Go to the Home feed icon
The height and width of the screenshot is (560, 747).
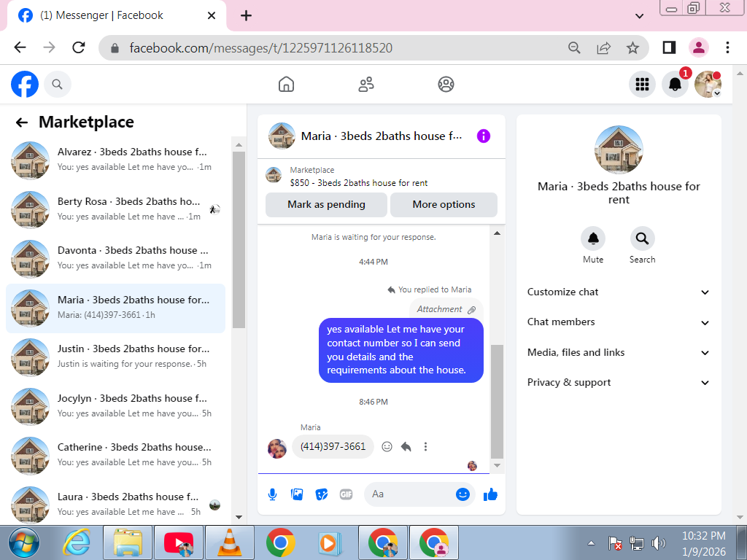(286, 85)
